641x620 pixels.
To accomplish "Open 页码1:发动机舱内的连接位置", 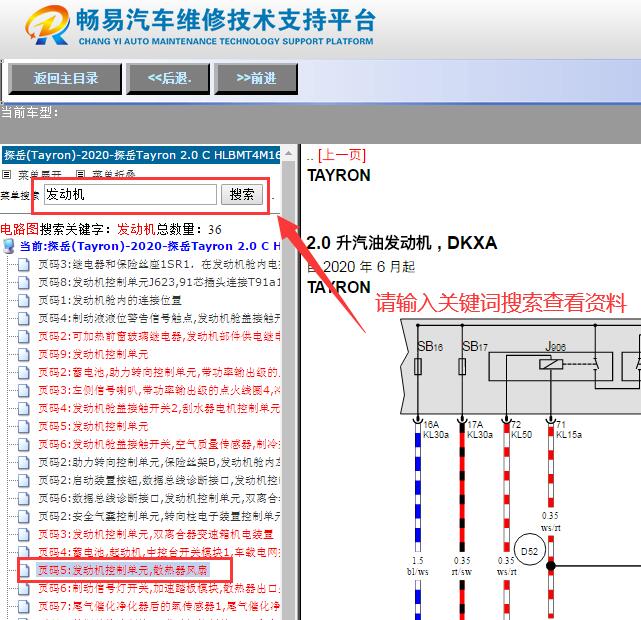I will point(110,300).
